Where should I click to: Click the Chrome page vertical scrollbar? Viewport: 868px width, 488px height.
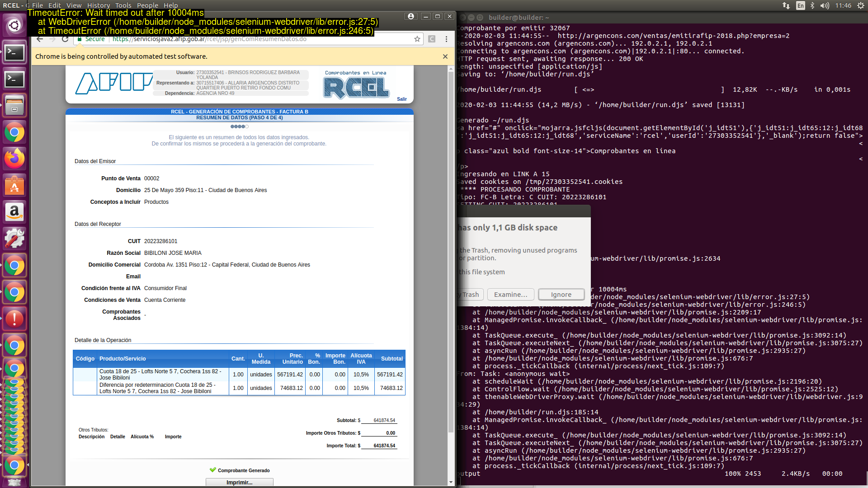click(451, 252)
